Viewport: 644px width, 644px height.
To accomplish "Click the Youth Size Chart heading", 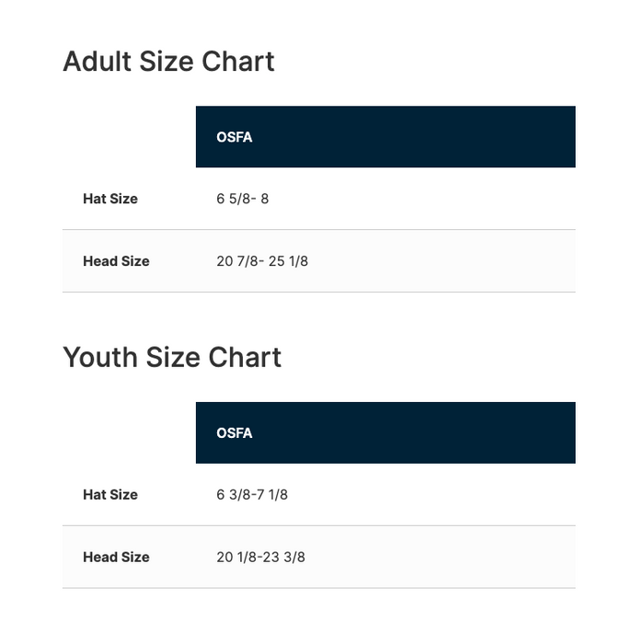I will pos(172,357).
